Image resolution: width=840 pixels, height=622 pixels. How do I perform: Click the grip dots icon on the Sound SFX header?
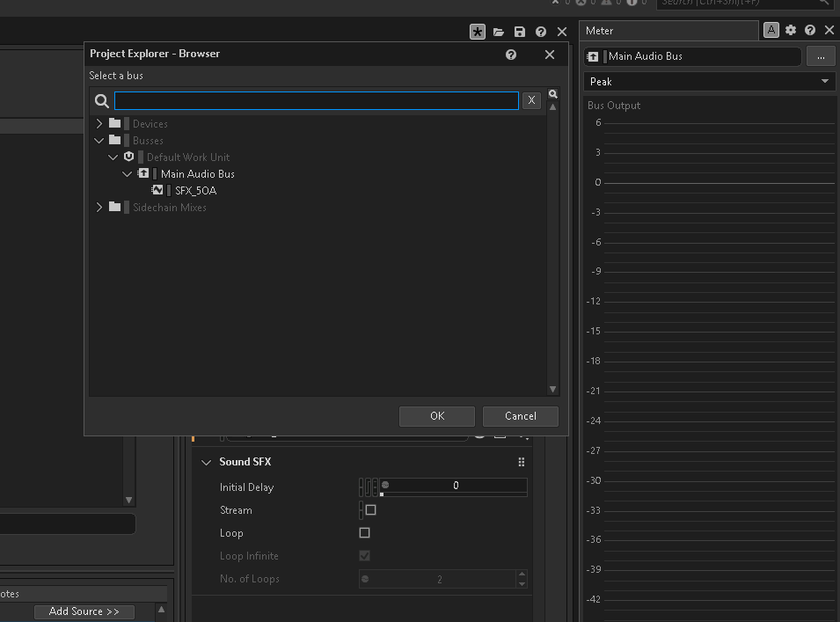[522, 463]
